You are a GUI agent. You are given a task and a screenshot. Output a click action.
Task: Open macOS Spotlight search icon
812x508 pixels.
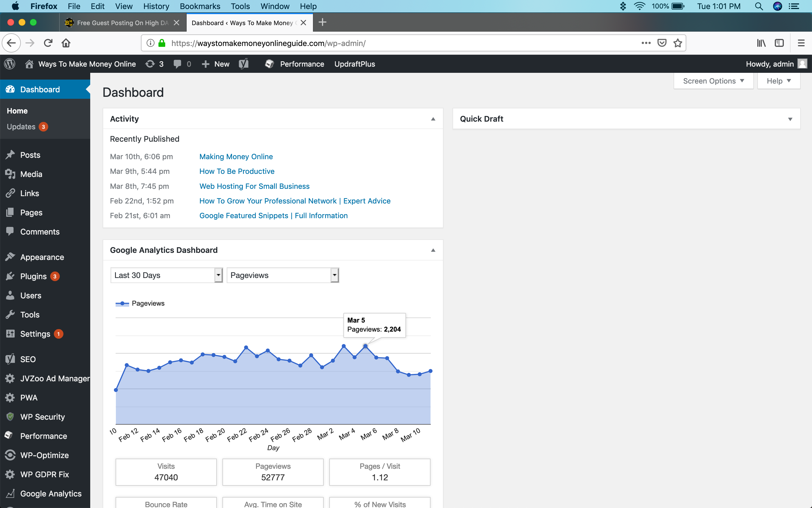pyautogui.click(x=759, y=6)
